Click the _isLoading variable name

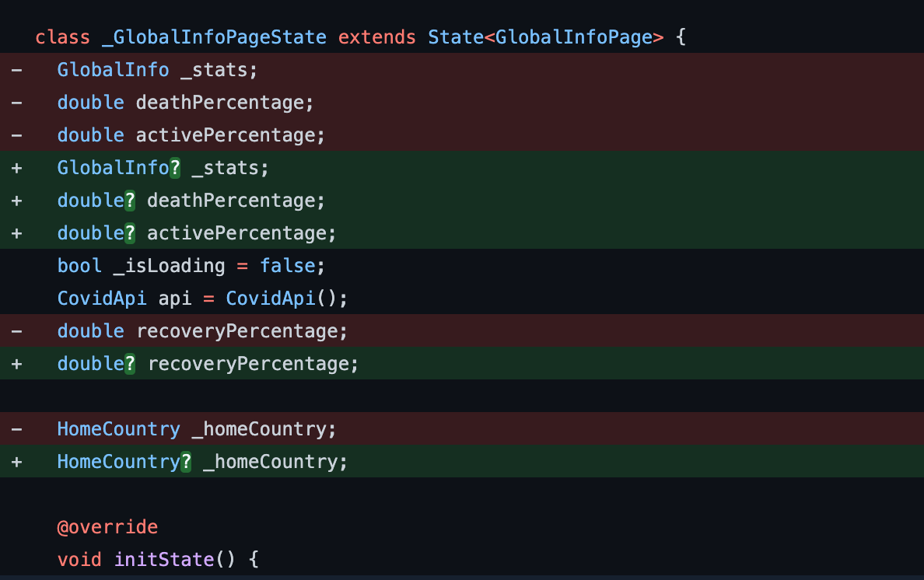169,266
